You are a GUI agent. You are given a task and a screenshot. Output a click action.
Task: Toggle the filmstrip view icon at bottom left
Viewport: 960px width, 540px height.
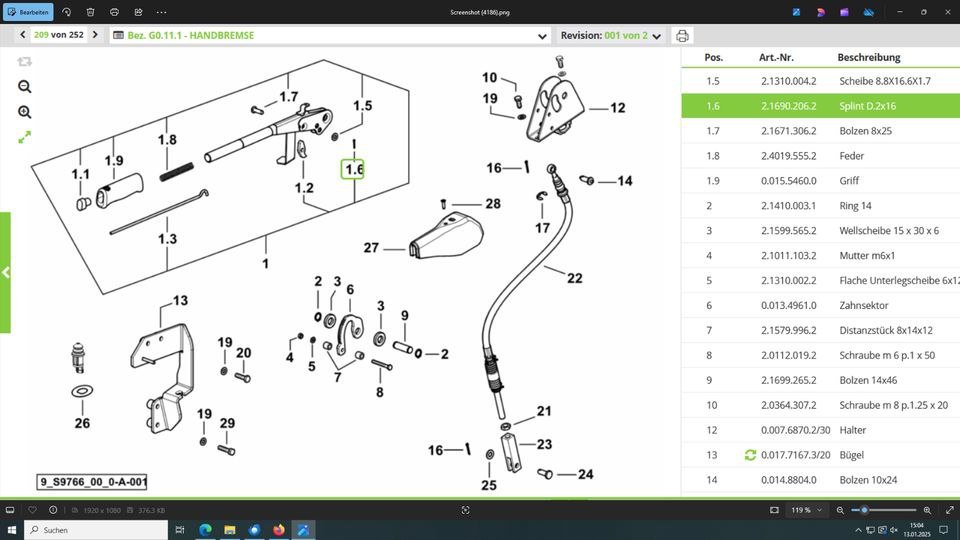tap(10, 510)
